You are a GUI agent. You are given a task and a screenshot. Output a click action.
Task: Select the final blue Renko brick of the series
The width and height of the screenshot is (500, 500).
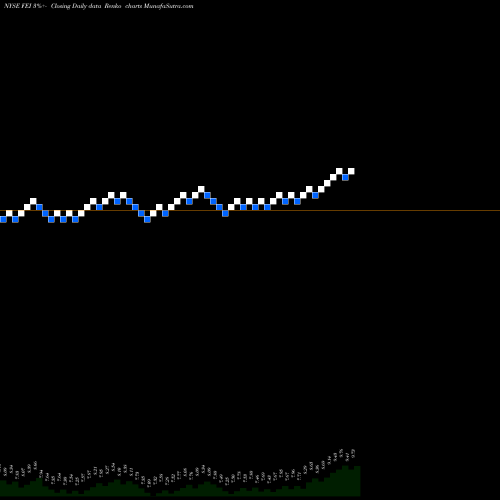[345, 177]
